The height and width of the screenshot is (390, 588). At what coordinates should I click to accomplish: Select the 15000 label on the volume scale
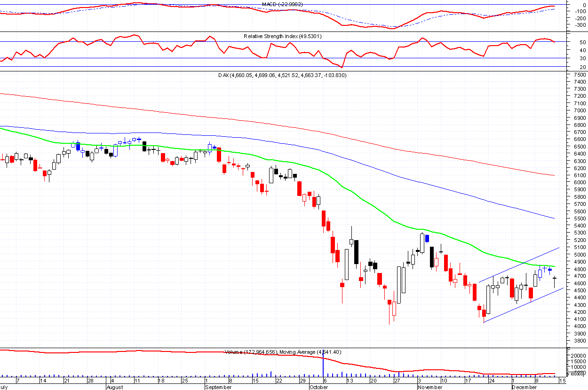(579, 362)
